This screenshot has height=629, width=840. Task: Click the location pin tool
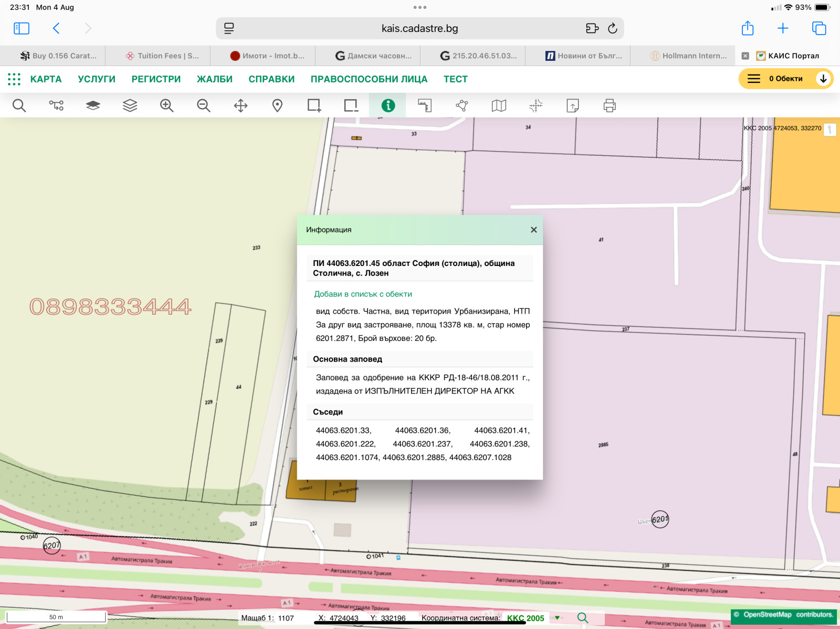[277, 105]
